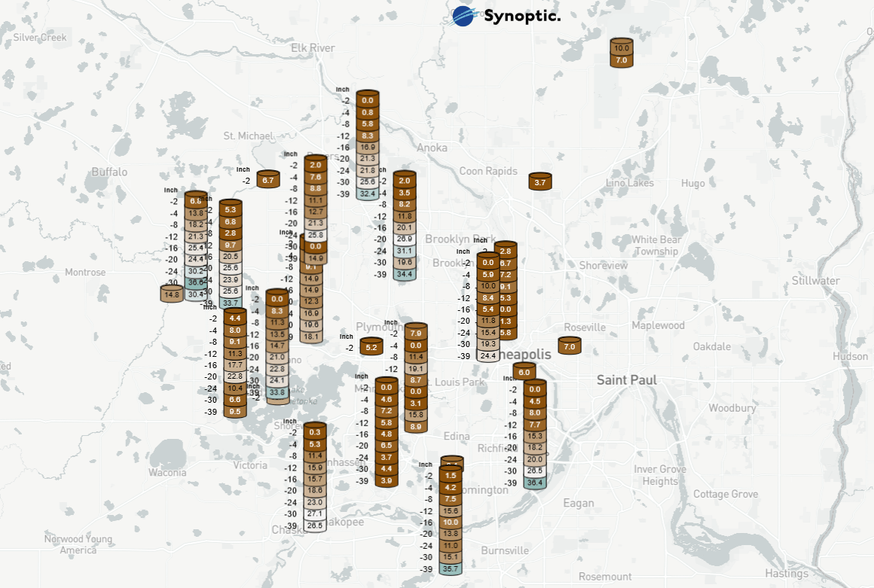874x588 pixels.
Task: Click the Saint Paul map label
Action: (x=627, y=380)
